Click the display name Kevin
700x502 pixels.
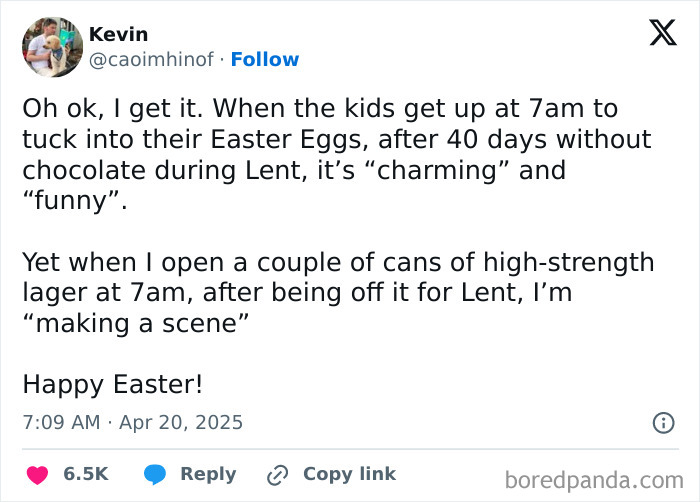click(118, 35)
